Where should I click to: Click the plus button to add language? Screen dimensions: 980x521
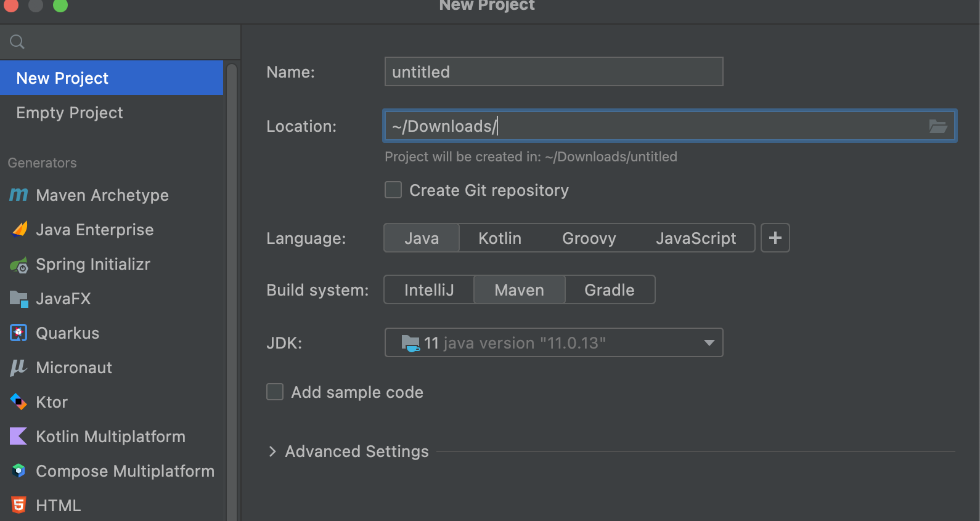click(x=775, y=238)
